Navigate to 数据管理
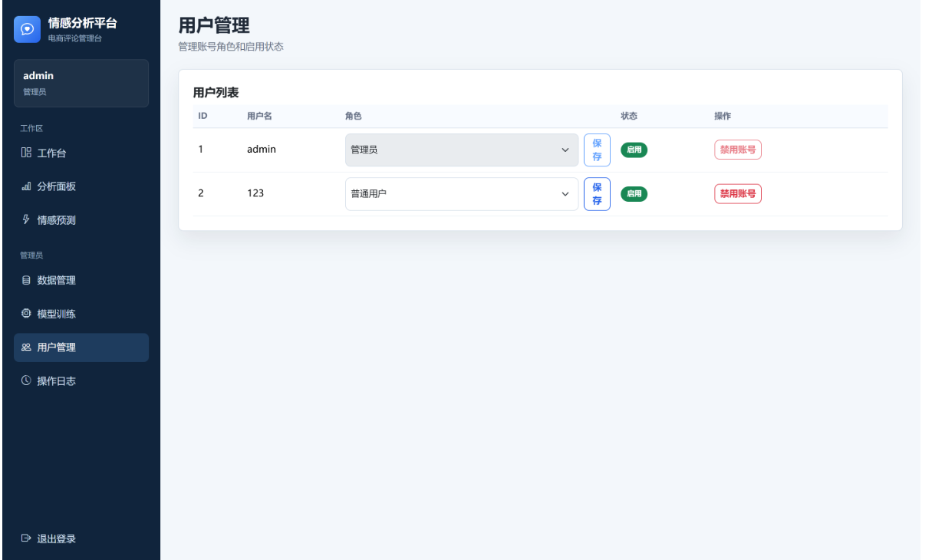 pyautogui.click(x=81, y=280)
